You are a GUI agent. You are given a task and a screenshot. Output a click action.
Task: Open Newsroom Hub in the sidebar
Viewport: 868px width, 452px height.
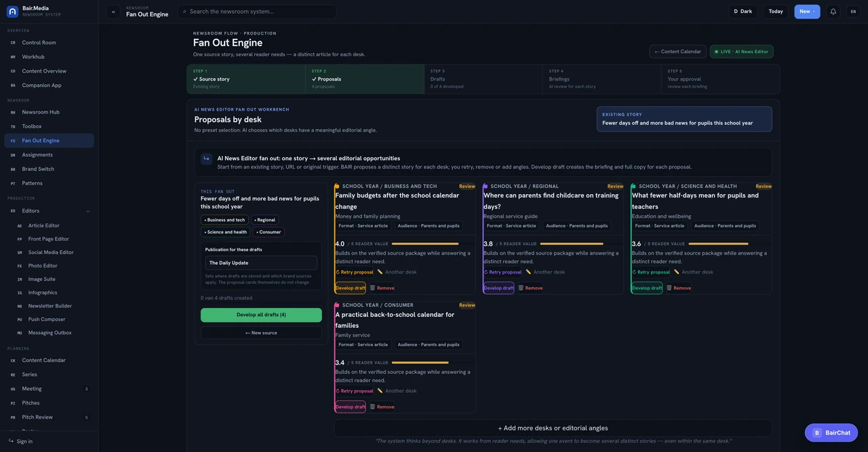49,112
